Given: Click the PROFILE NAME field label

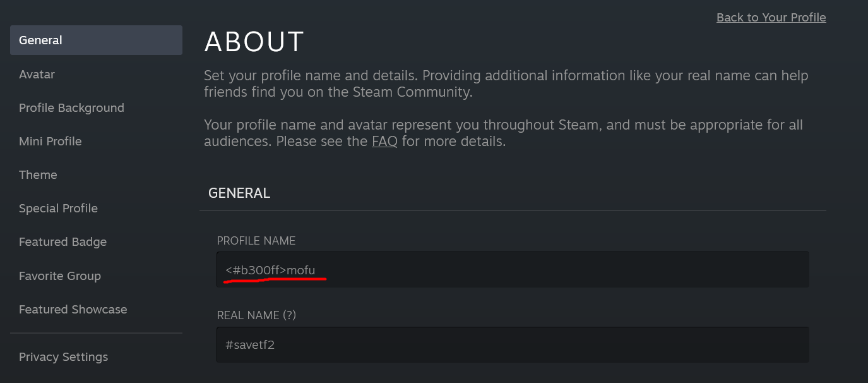Looking at the screenshot, I should pyautogui.click(x=256, y=241).
